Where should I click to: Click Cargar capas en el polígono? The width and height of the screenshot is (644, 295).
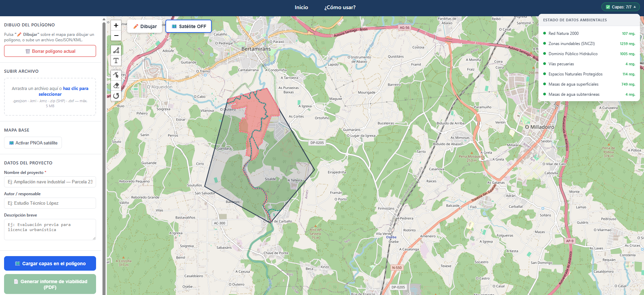(50, 264)
